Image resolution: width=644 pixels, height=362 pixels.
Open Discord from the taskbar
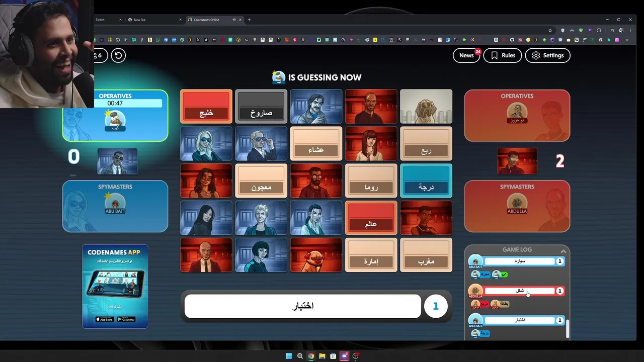click(345, 356)
